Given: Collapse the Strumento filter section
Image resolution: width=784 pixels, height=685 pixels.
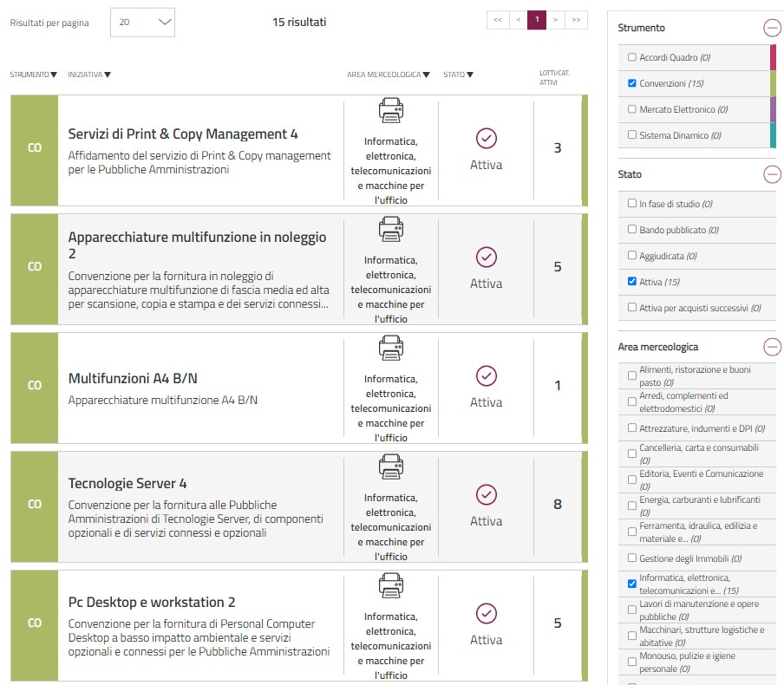Looking at the screenshot, I should tap(771, 28).
